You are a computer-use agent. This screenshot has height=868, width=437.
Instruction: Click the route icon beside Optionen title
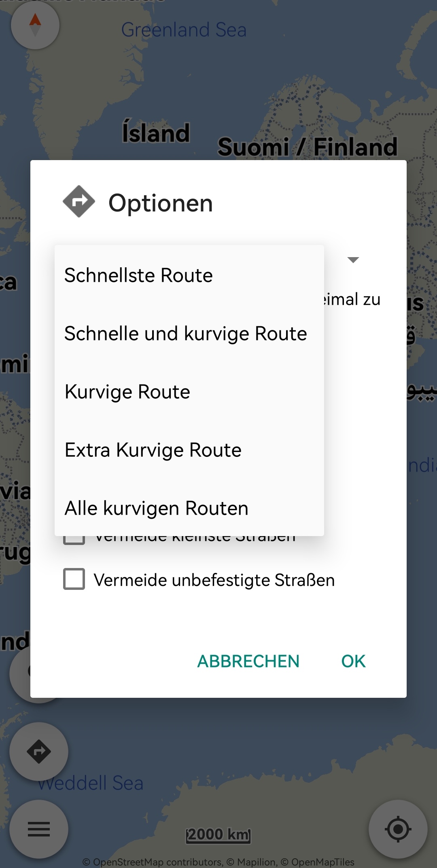click(x=79, y=201)
